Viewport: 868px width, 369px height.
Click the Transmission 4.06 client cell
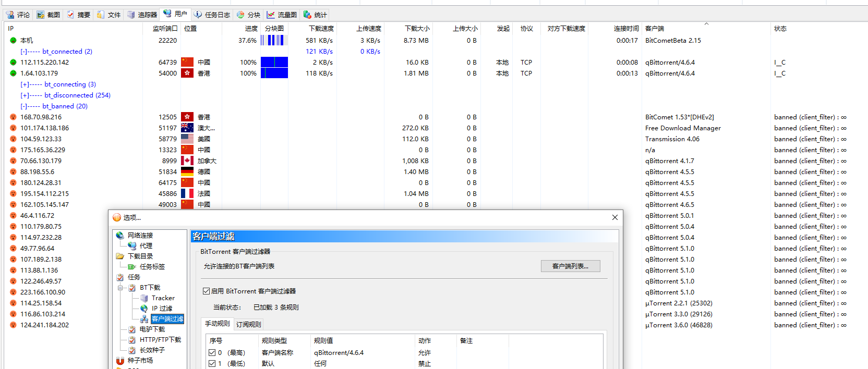point(672,139)
